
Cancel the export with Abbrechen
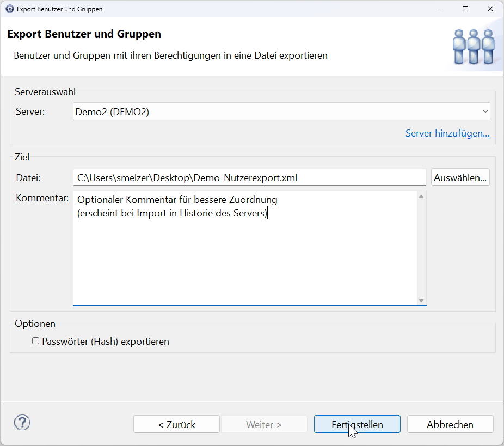click(x=450, y=424)
